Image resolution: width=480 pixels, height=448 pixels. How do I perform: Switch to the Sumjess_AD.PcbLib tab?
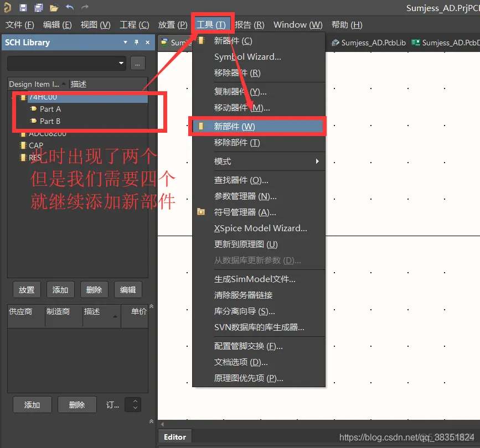[x=369, y=43]
